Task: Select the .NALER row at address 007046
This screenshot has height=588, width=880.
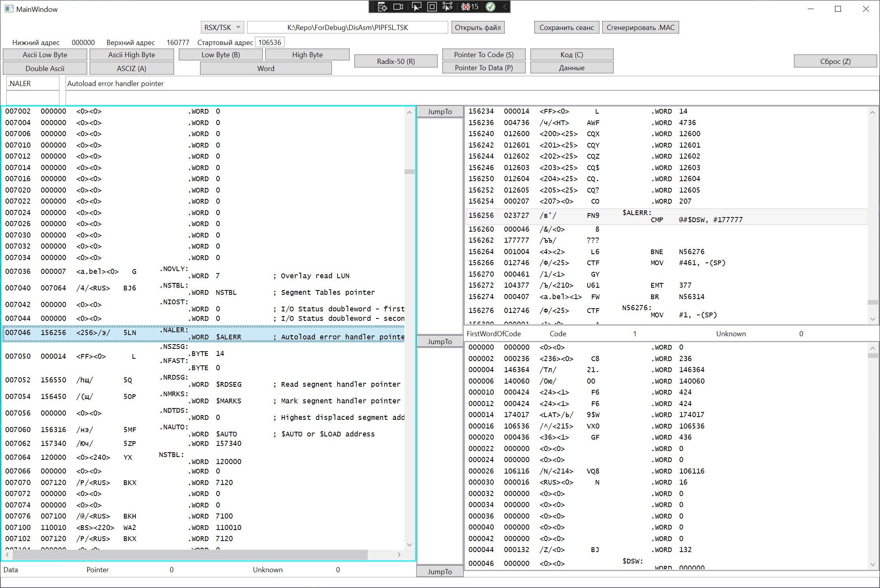Action: 203,333
